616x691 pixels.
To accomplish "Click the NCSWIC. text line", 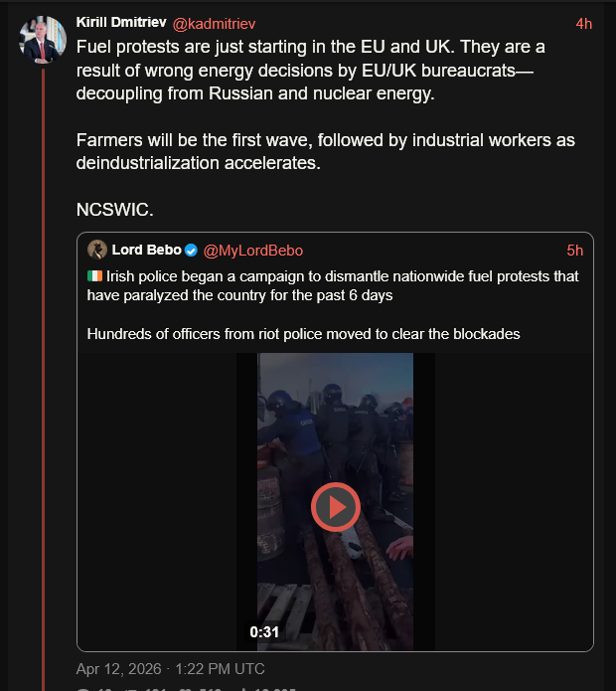I will coord(114,210).
